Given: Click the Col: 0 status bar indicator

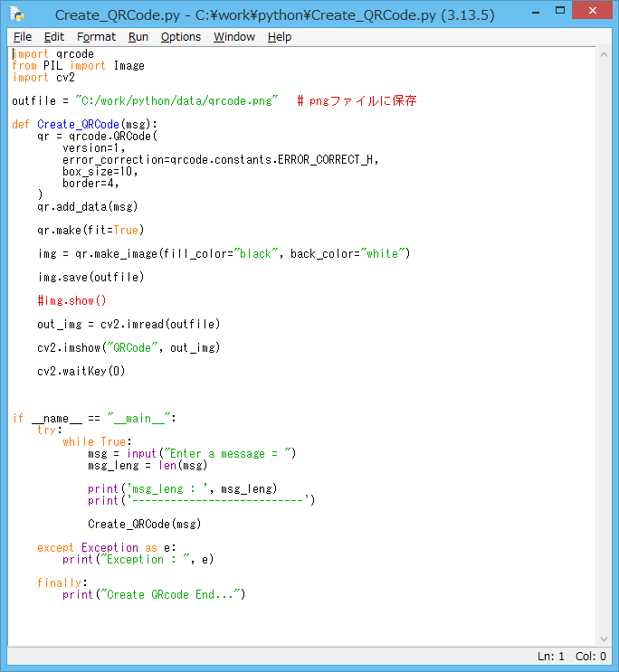Looking at the screenshot, I should (x=591, y=657).
